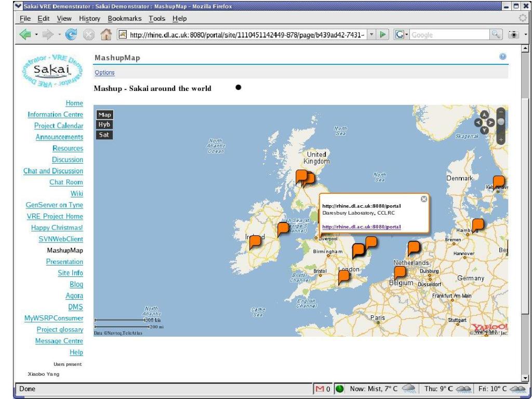This screenshot has height=399, width=532.
Task: Click Gmail notifier icon in status bar
Action: [x=320, y=389]
